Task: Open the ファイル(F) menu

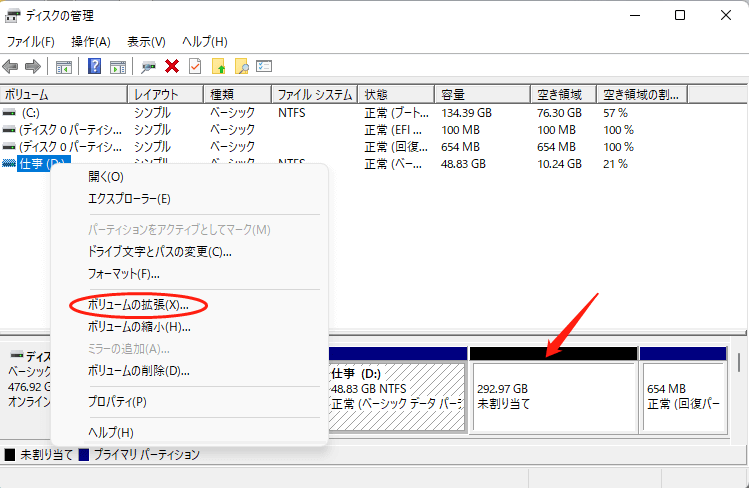Action: coord(31,42)
